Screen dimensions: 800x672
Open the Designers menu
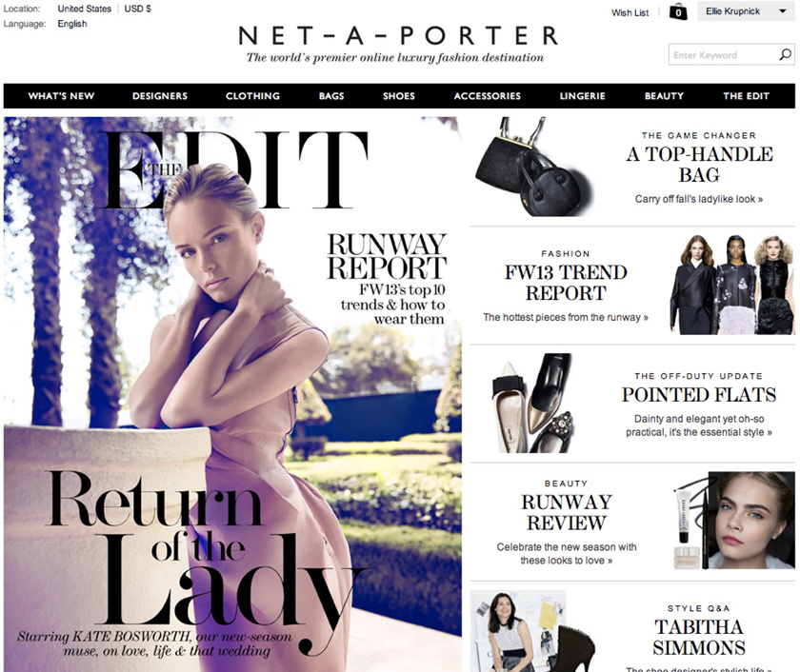160,96
